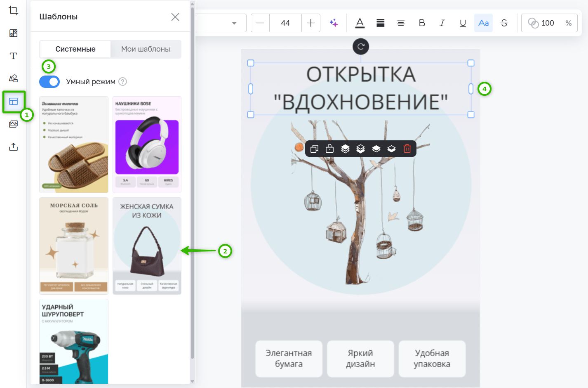Switch to the Системные tab
Image resolution: width=588 pixels, height=388 pixels.
point(75,49)
